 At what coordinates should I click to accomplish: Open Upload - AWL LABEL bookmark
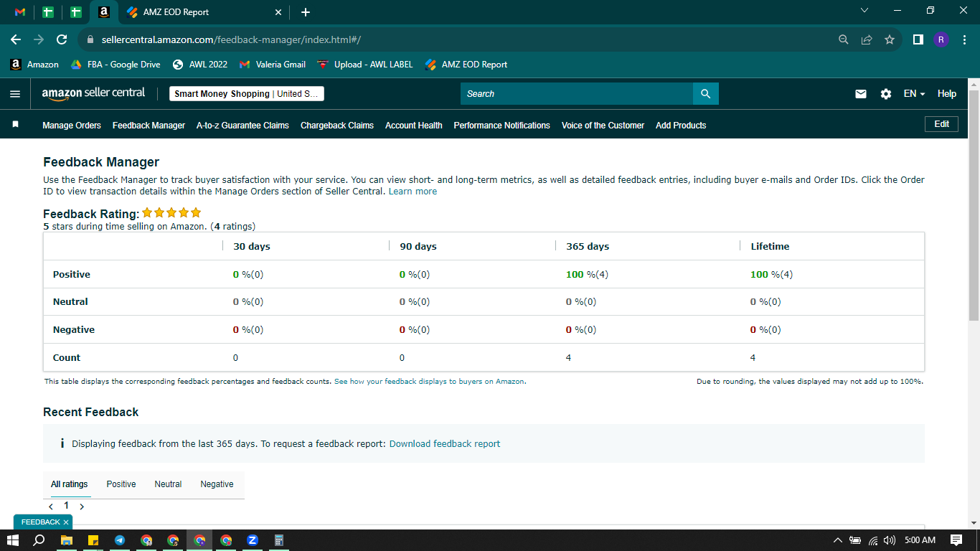click(365, 65)
